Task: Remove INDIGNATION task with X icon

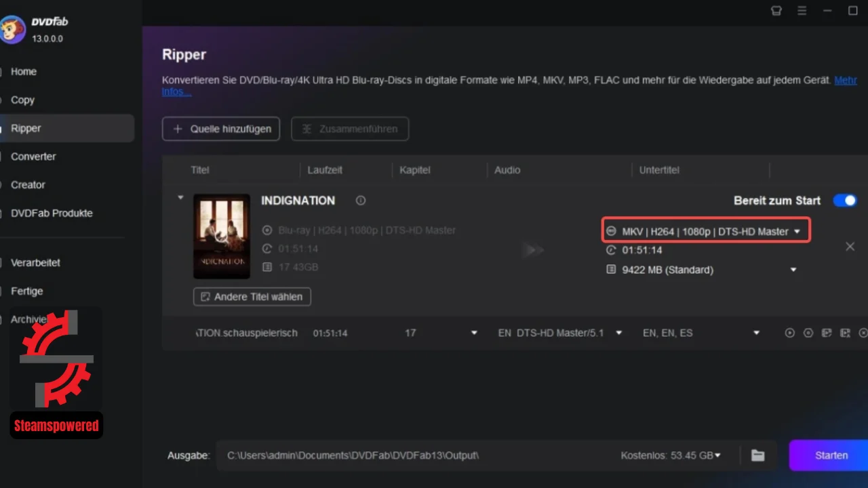Action: point(850,247)
